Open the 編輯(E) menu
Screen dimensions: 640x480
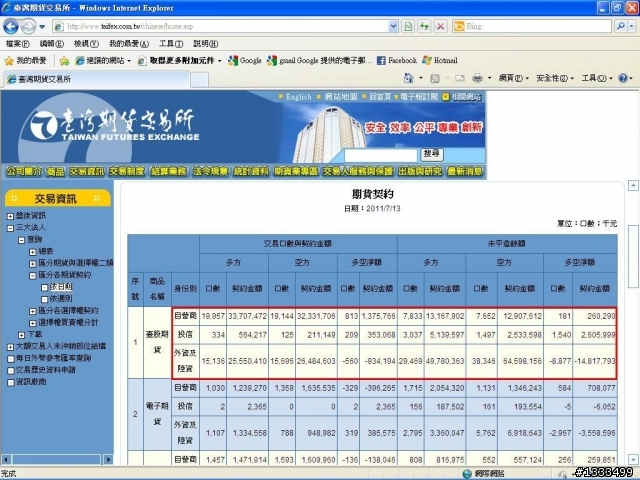51,43
